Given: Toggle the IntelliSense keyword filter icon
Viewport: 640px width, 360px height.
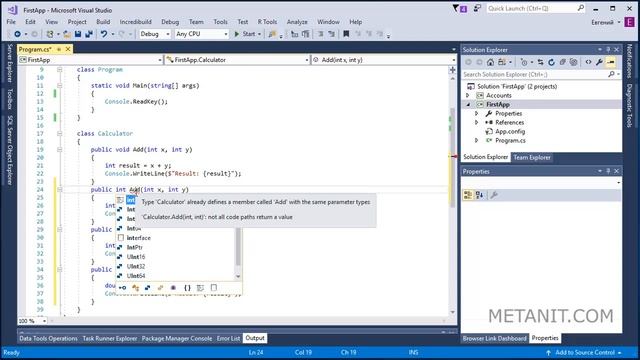Looking at the screenshot, I should tap(200, 288).
